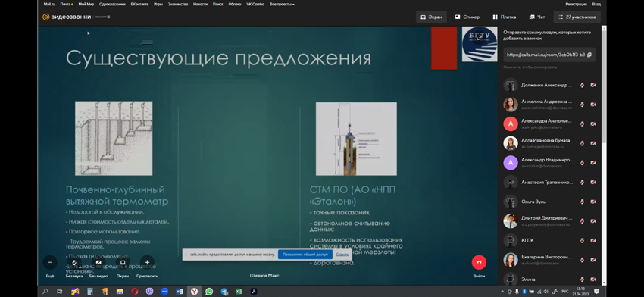
Task: Click the Экран screen share control at bottom
Action: pos(123,262)
